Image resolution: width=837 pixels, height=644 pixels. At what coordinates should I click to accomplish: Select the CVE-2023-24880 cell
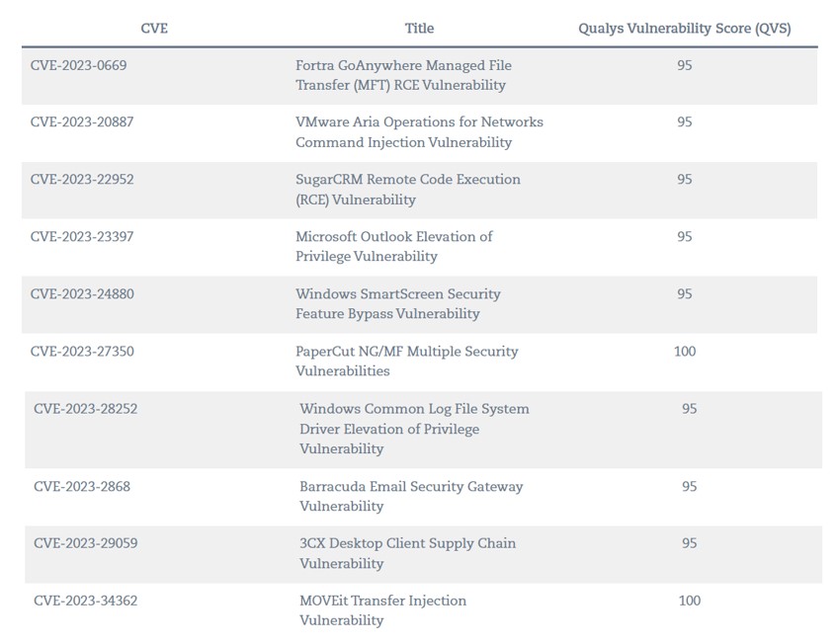point(82,294)
